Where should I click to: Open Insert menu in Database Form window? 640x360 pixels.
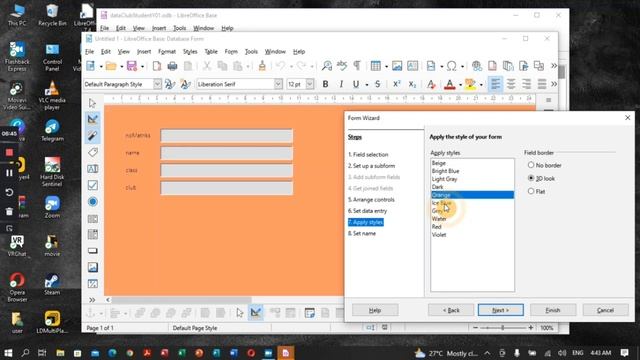click(x=144, y=51)
